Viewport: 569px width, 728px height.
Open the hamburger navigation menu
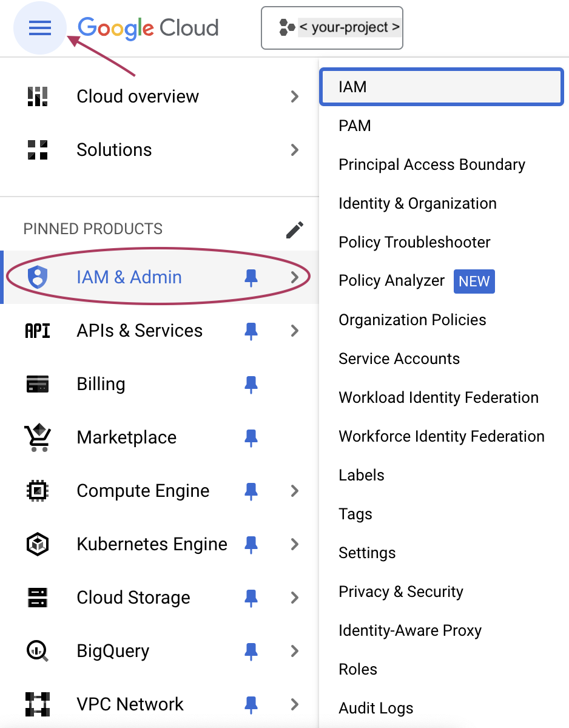(x=39, y=28)
